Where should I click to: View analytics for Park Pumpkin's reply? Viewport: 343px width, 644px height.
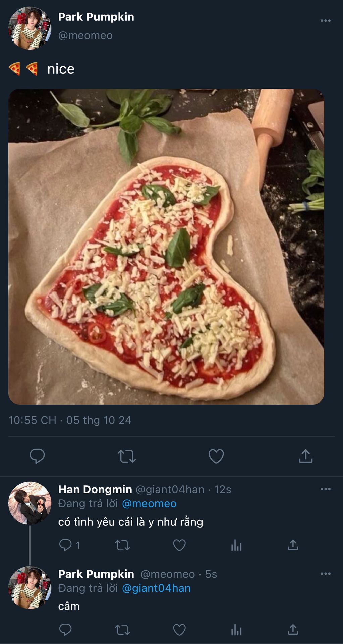pyautogui.click(x=236, y=630)
